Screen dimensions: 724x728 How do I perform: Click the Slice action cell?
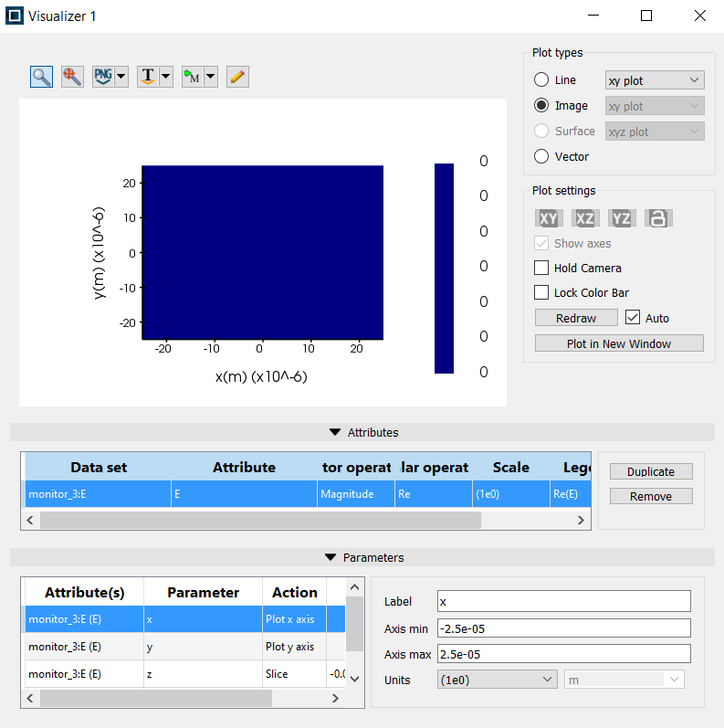tap(294, 674)
